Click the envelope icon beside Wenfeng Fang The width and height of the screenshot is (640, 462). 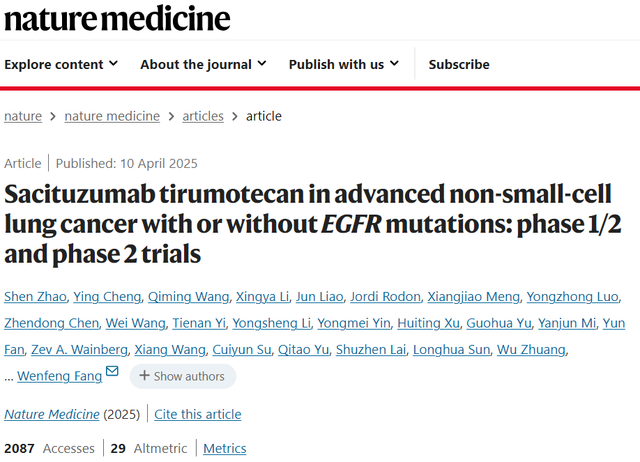click(x=112, y=371)
